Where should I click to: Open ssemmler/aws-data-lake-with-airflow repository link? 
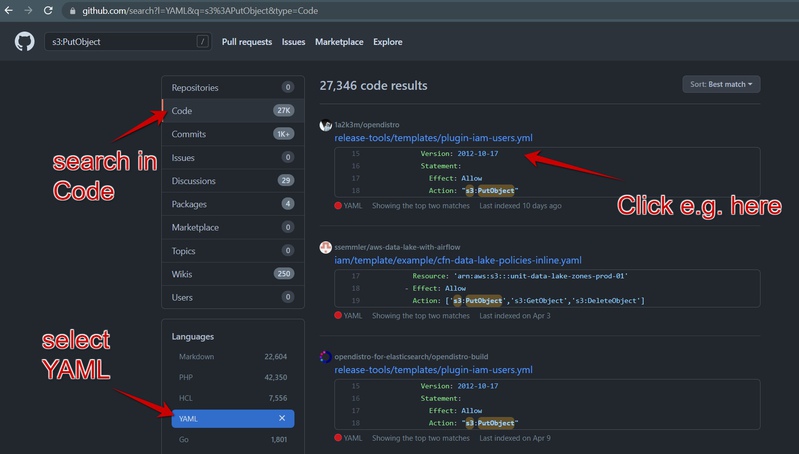(397, 247)
